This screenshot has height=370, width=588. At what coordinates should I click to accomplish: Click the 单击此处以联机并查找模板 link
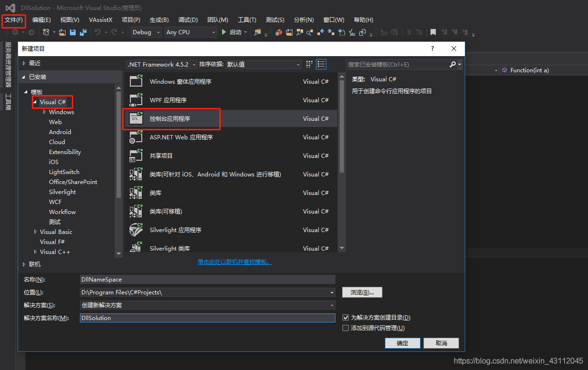pos(235,262)
